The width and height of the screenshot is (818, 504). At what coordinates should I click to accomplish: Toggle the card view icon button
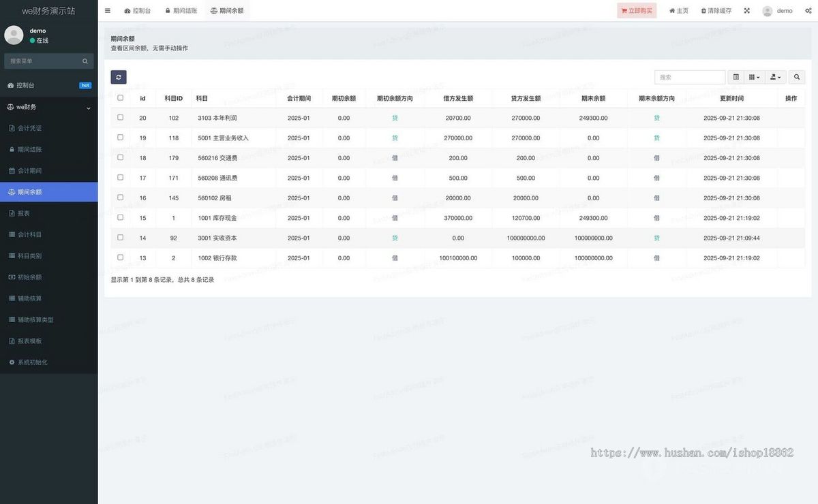click(x=736, y=77)
